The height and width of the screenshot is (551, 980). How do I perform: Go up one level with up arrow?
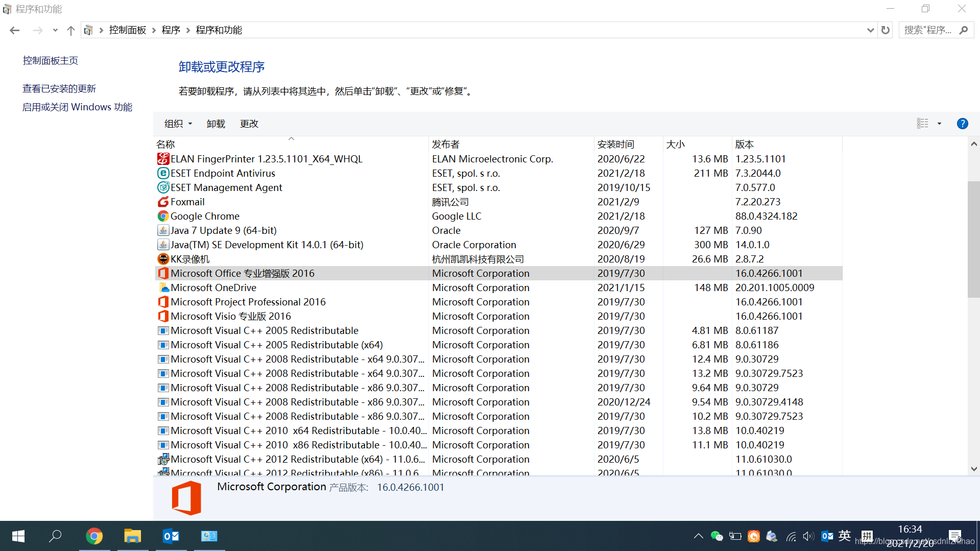71,30
